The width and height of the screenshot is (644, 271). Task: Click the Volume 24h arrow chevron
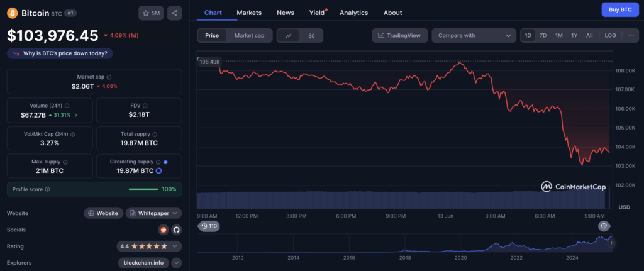[x=75, y=116]
